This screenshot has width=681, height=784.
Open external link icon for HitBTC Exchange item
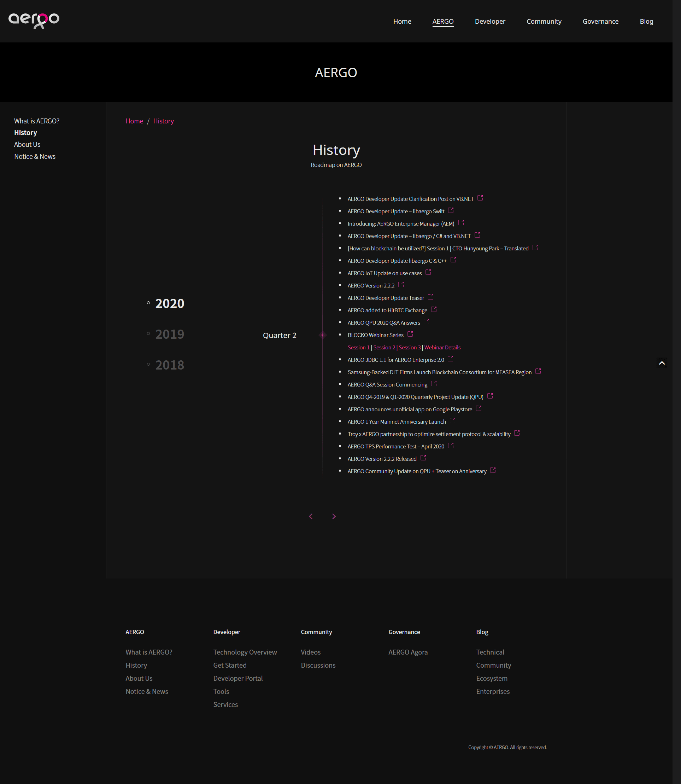click(x=434, y=309)
